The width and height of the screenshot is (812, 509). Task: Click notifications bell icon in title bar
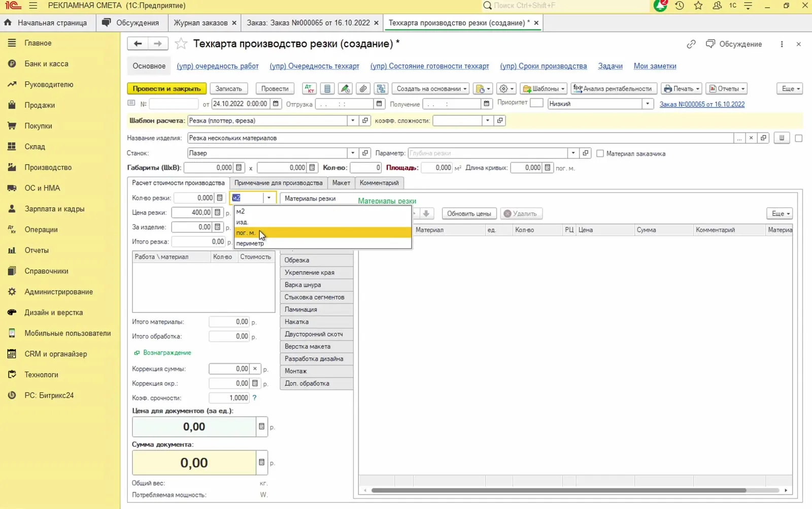coord(660,6)
